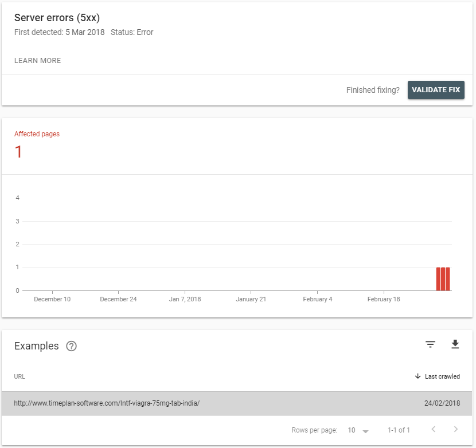Go to next page chevron

456,430
